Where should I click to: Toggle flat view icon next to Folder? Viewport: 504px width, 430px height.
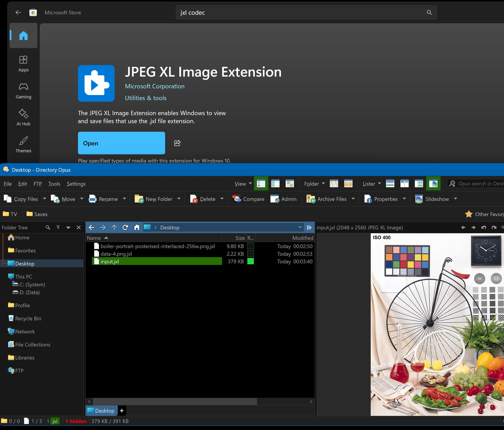pyautogui.click(x=334, y=184)
